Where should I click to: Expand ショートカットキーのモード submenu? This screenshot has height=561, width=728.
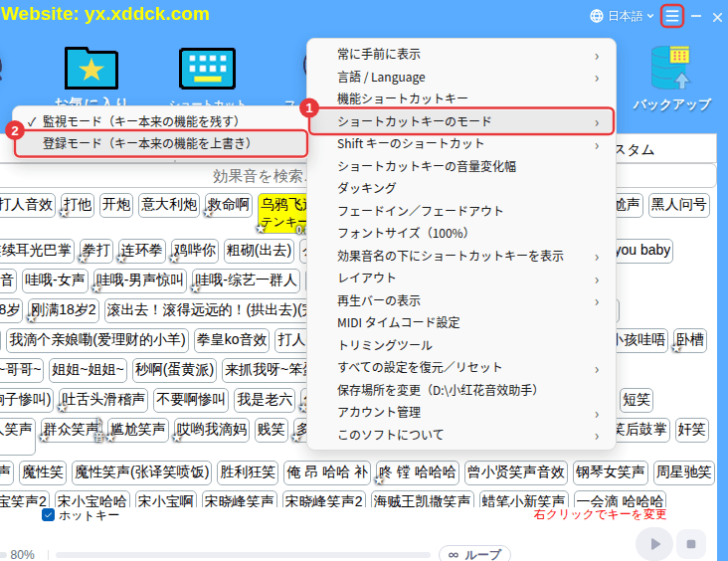coord(461,121)
